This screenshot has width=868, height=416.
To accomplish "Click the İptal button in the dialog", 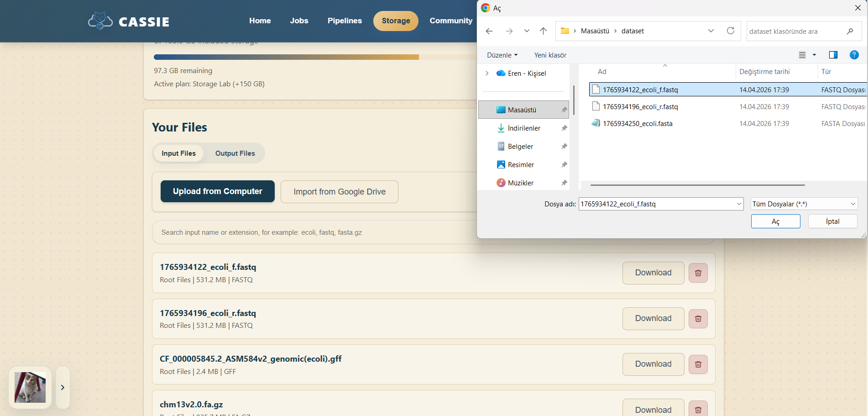I will point(832,221).
